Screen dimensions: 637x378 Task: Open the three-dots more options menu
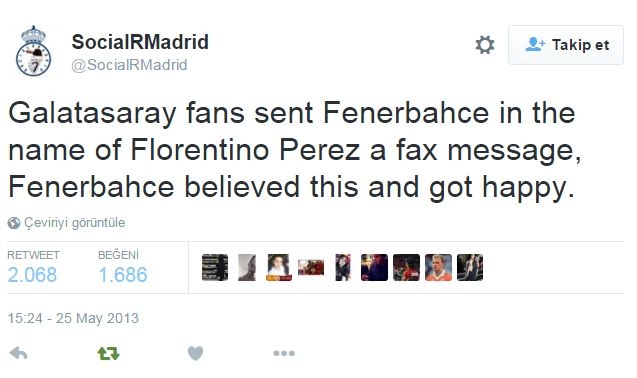point(284,353)
